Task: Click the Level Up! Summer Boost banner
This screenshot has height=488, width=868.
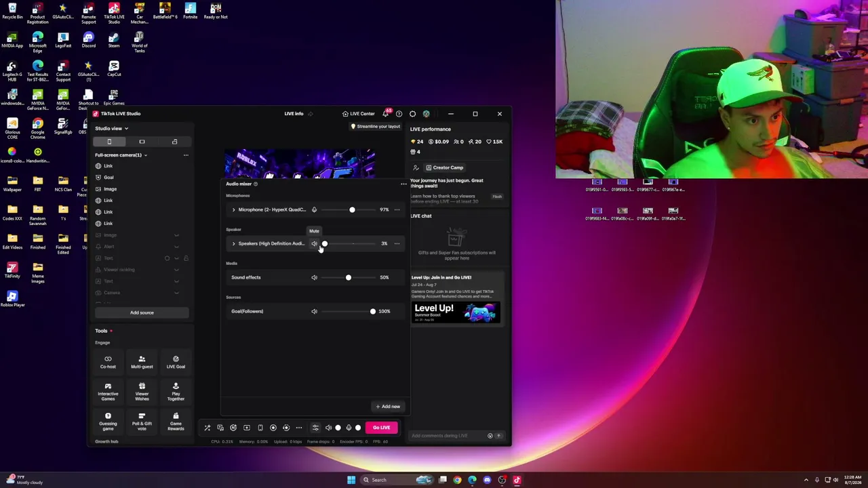Action: point(456,312)
